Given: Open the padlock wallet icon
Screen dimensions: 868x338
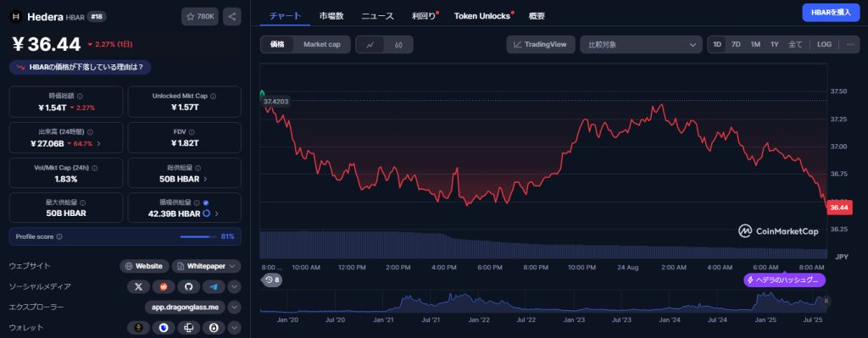Looking at the screenshot, I should coord(213,328).
